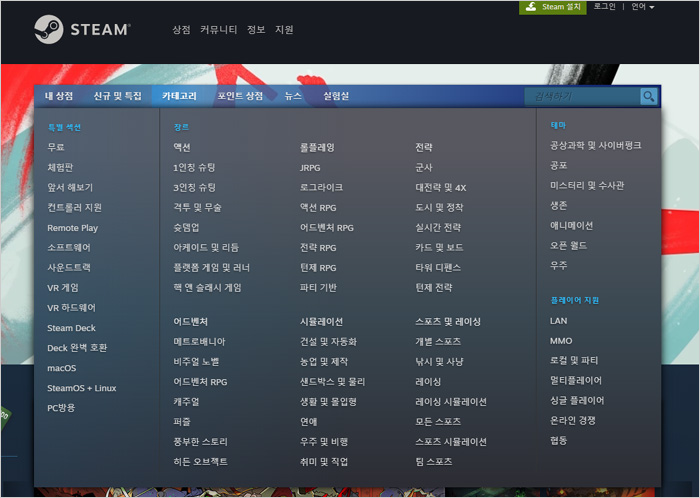700x498 pixels.
Task: Open 지원 in the top navigation
Action: tap(284, 30)
